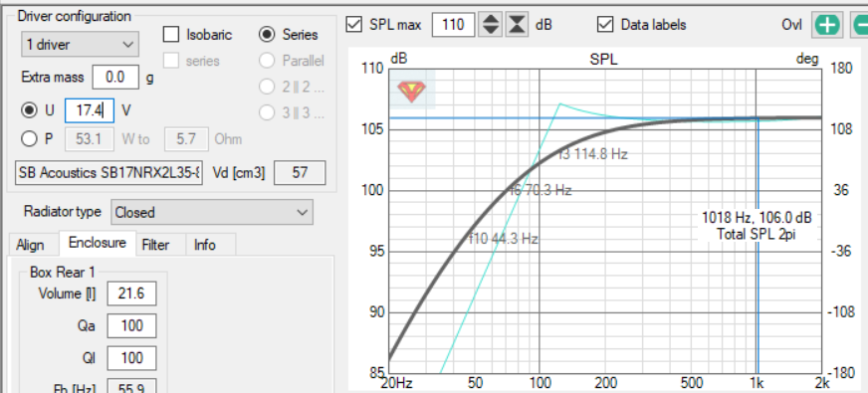Click the 1018 Hz, 106.0 dB cursor readout

point(757,217)
